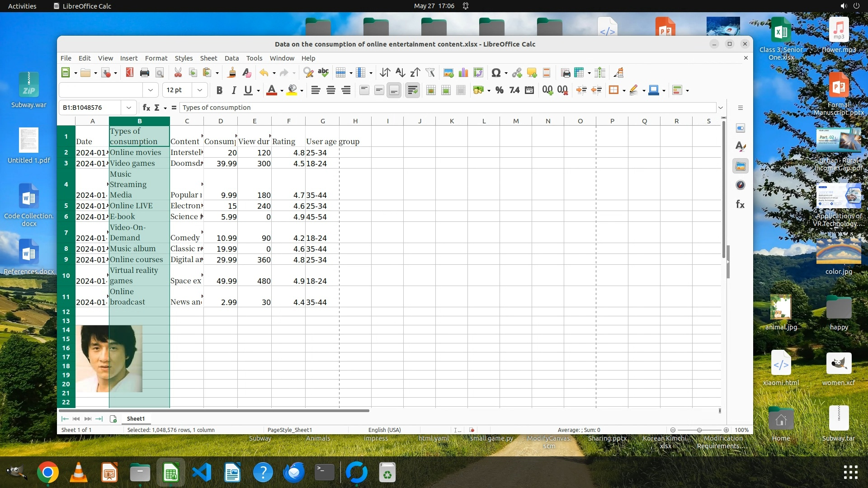The width and height of the screenshot is (868, 488).
Task: Open the Format menu
Action: coord(156,58)
